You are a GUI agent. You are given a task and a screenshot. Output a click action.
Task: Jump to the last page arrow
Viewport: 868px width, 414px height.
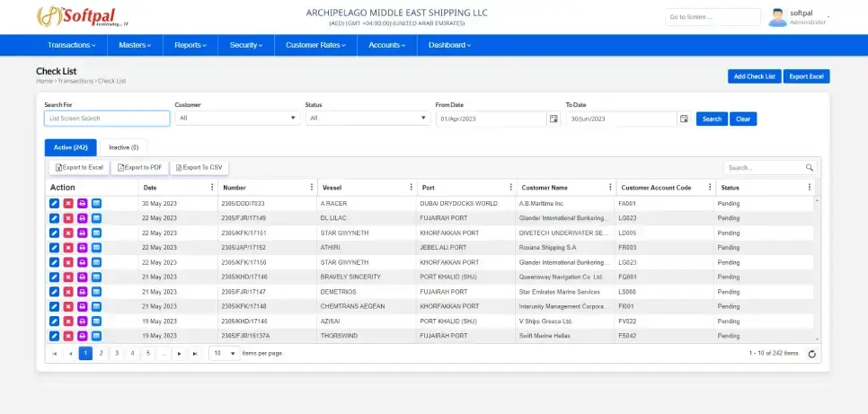[195, 353]
